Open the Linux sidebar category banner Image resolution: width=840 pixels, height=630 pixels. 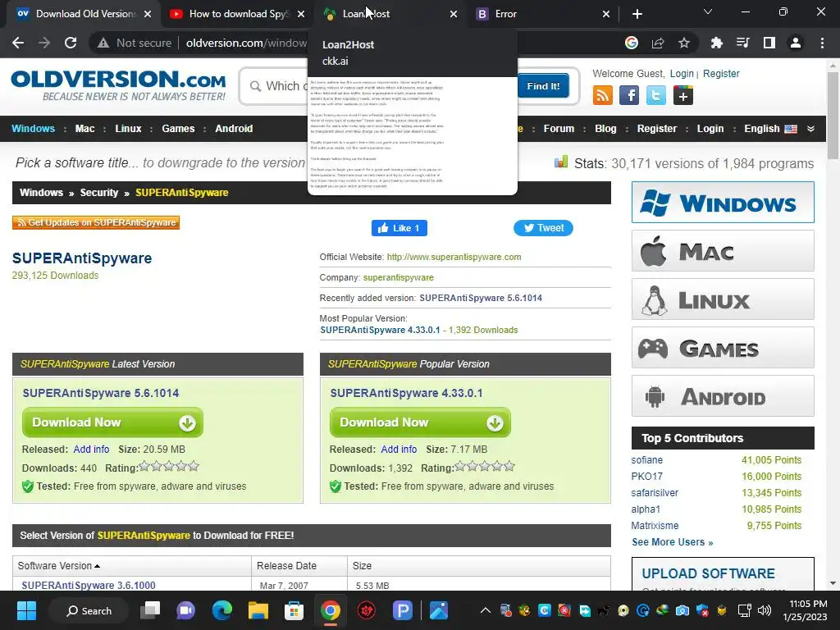click(723, 299)
